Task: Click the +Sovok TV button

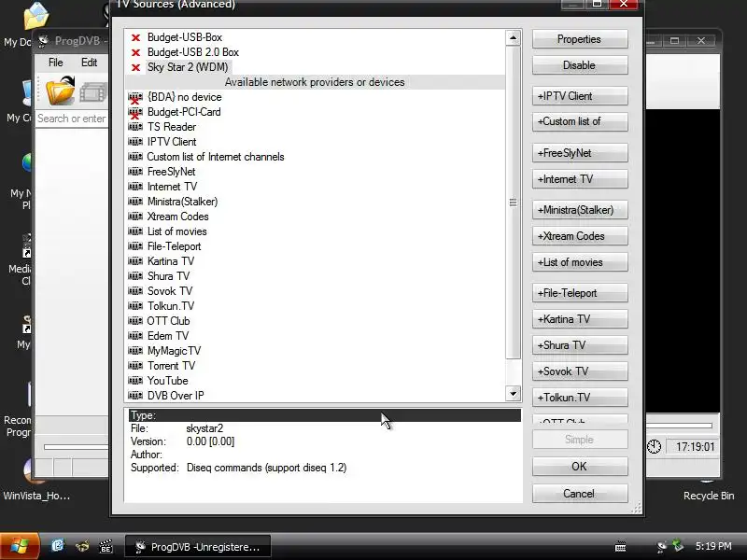Action: click(x=579, y=371)
